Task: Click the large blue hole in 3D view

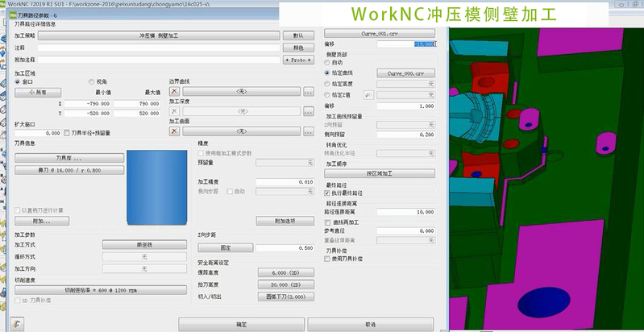Action: pos(544,302)
